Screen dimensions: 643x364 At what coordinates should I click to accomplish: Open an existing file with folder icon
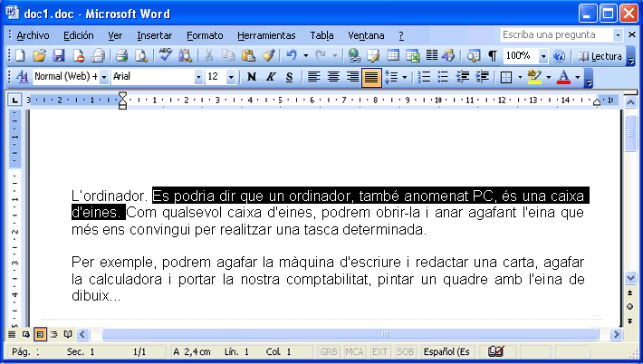click(x=39, y=56)
